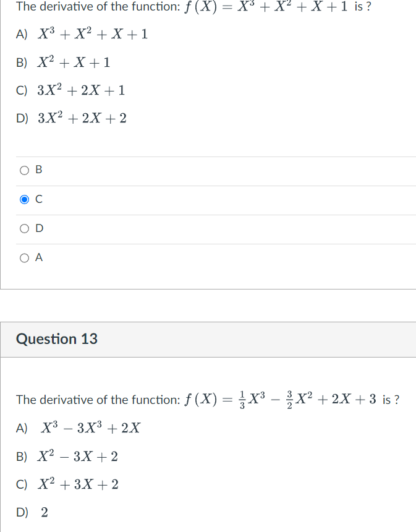416x532 pixels.
Task: Select radio button for answer B
Action: [x=24, y=169]
